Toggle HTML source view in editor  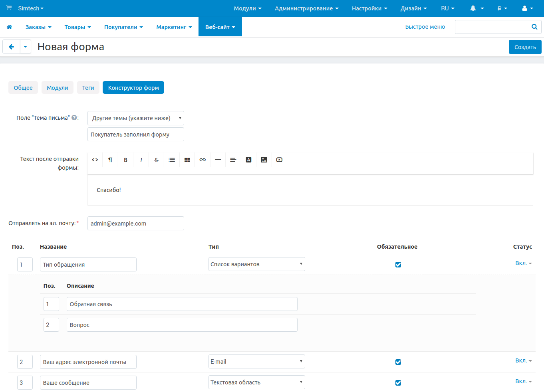[x=95, y=160]
